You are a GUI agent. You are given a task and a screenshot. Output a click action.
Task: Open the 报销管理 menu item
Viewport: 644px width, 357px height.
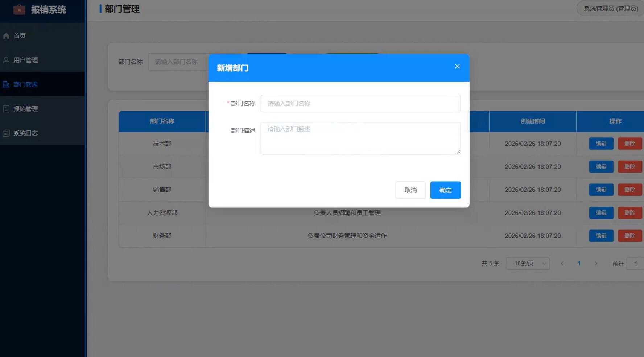[x=42, y=109]
